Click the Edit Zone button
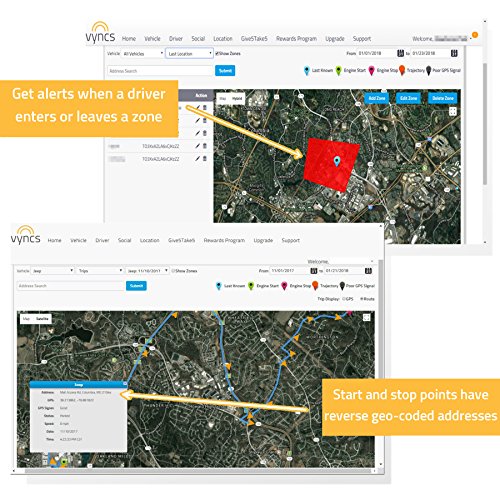The image size is (500, 500). (409, 98)
